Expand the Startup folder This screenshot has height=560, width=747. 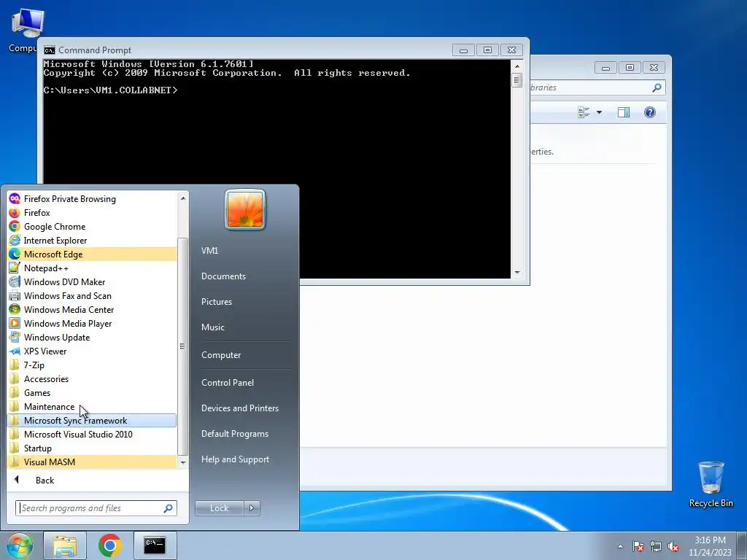pos(92,448)
